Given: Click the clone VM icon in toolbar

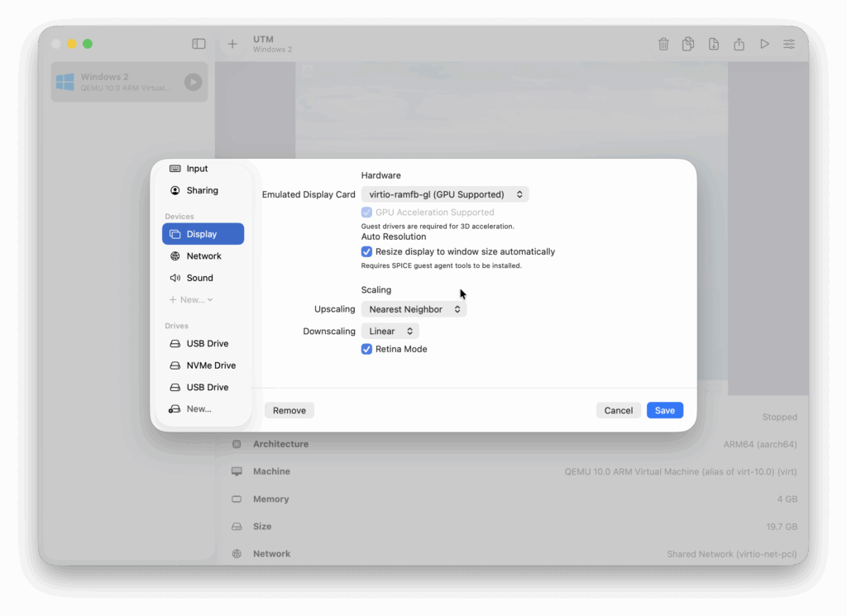Looking at the screenshot, I should point(688,45).
